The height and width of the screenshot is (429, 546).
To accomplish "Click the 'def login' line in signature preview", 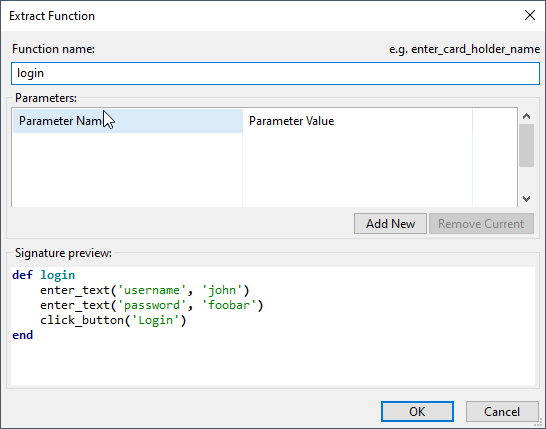I will 44,275.
